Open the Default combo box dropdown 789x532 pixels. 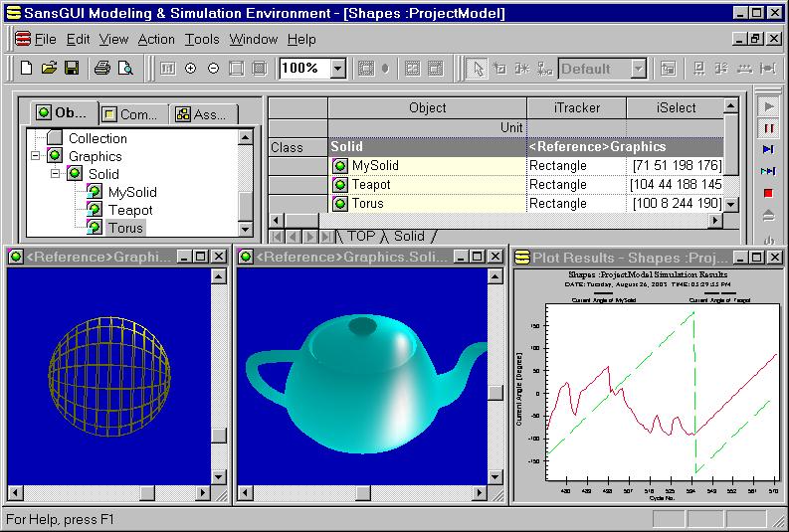[x=638, y=69]
